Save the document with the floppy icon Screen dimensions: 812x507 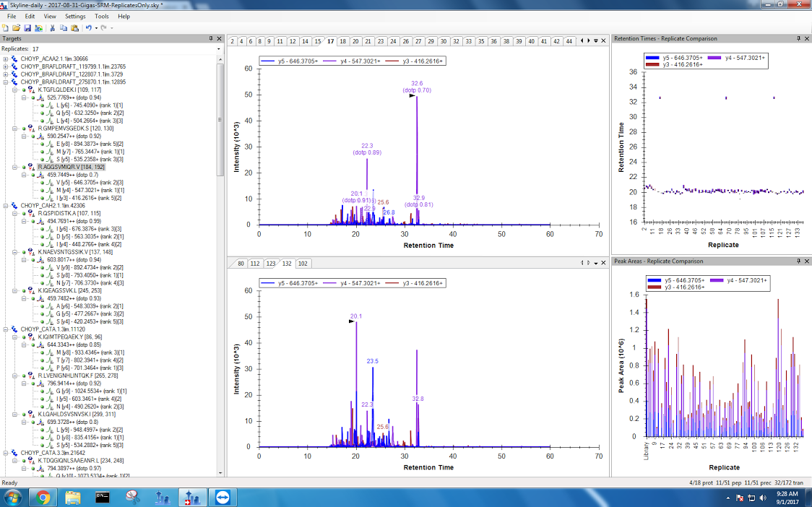(27, 27)
